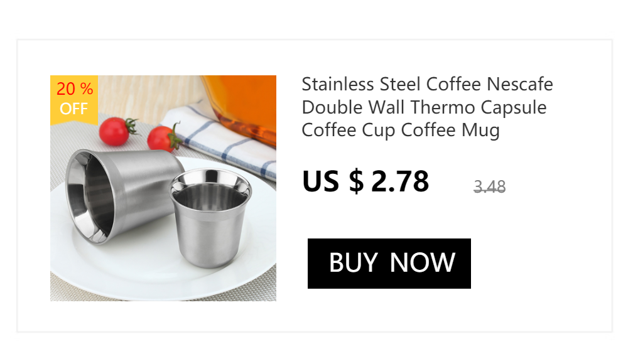628x364 pixels.
Task: Select the US $ 2.78 sale price
Action: pyautogui.click(x=365, y=181)
